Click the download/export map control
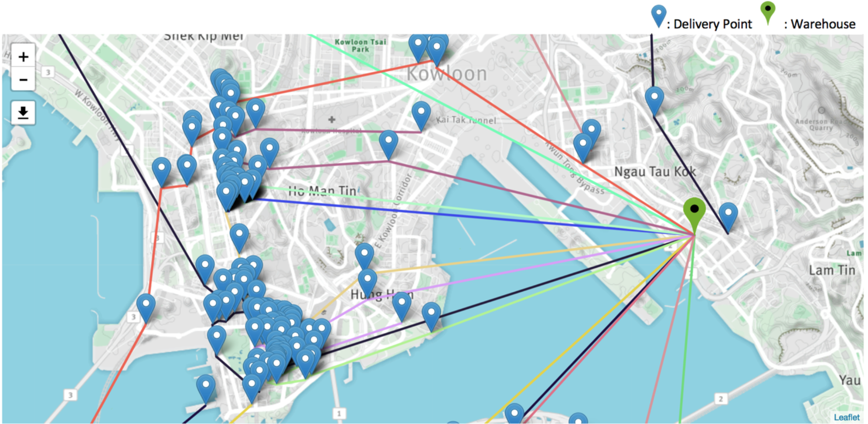 coord(23,112)
